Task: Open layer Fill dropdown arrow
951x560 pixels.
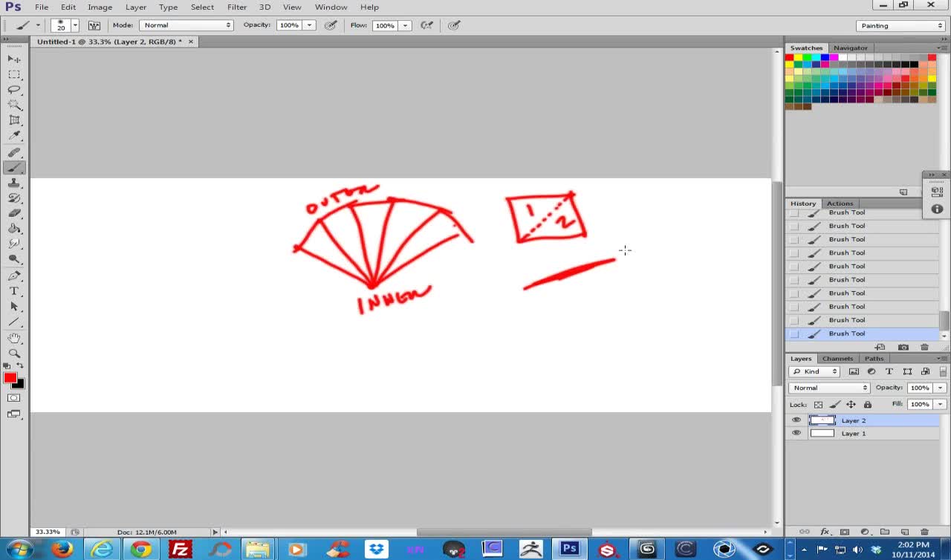Action: click(940, 404)
